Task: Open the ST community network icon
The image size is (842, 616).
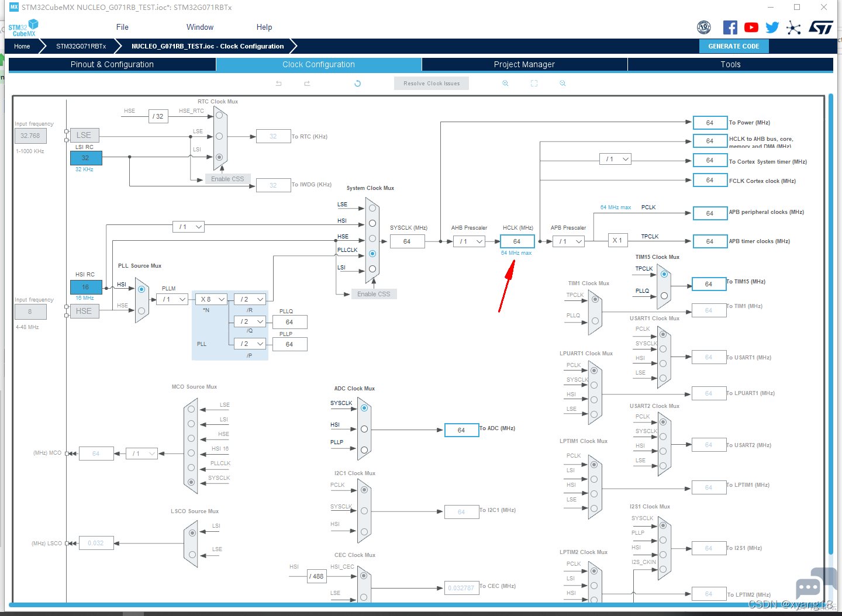Action: click(793, 27)
